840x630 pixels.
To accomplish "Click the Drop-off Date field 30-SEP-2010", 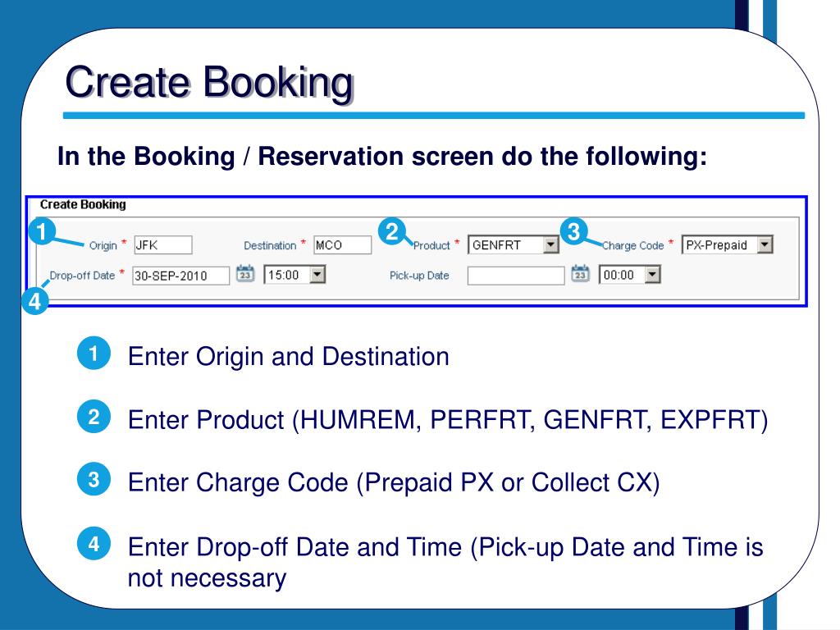I will 181,276.
